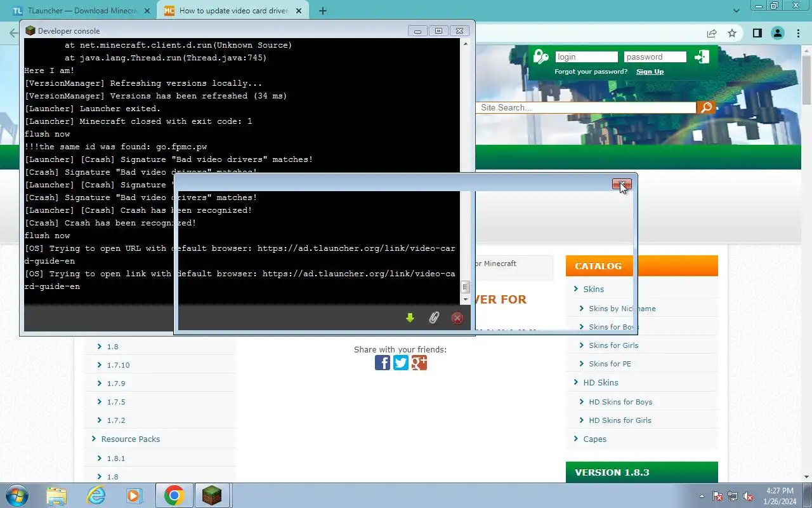Viewport: 812px width, 508px height.
Task: Launch Internet Explorer from taskbar
Action: 96,495
